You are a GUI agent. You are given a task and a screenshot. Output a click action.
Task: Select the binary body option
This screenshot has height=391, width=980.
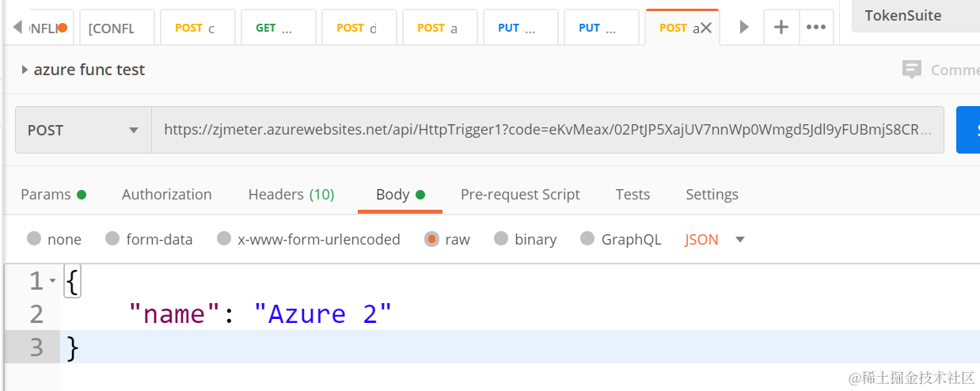[x=500, y=239]
